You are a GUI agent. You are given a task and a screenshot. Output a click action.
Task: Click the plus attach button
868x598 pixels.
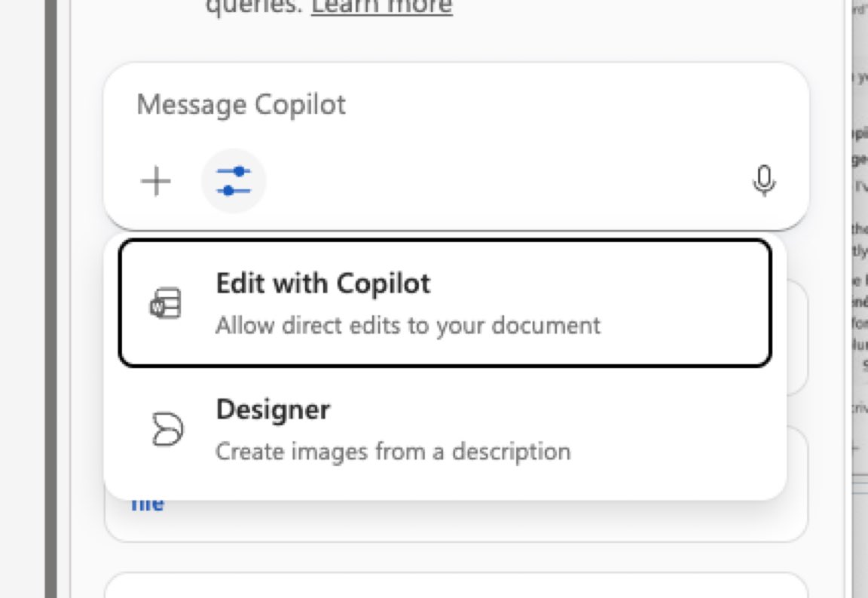156,181
